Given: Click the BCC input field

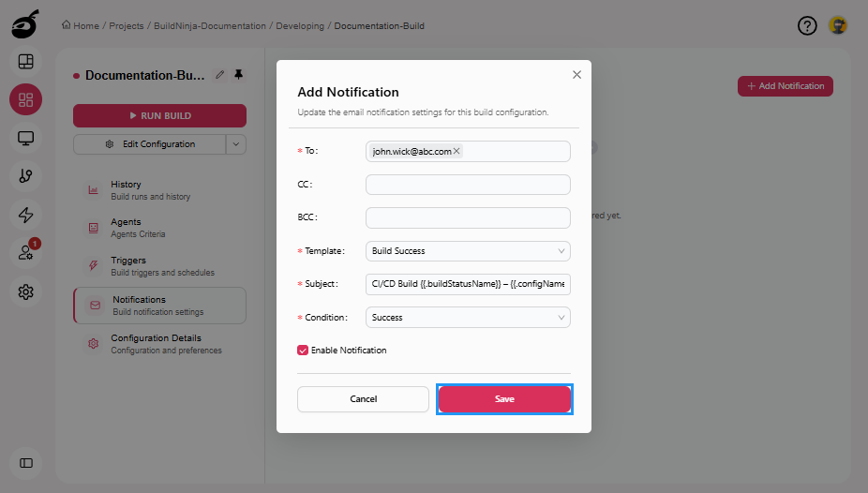Looking at the screenshot, I should [x=468, y=218].
